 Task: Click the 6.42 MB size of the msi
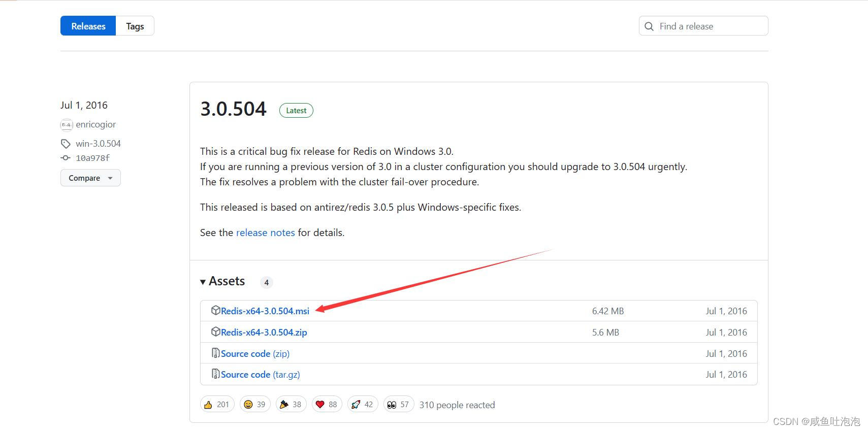608,311
